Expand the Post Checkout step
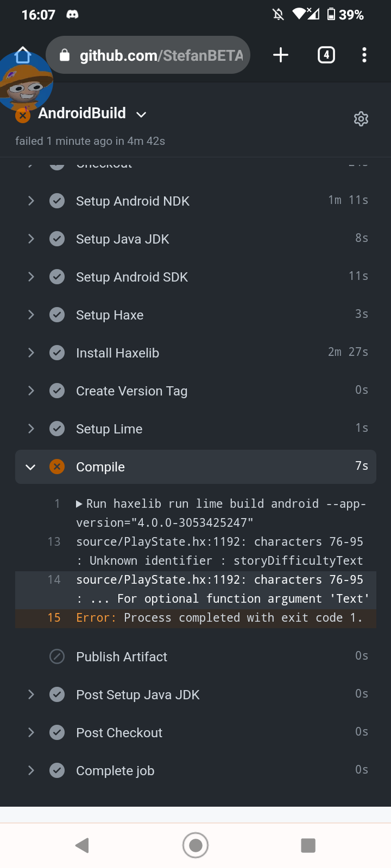The width and height of the screenshot is (391, 868). [x=31, y=732]
